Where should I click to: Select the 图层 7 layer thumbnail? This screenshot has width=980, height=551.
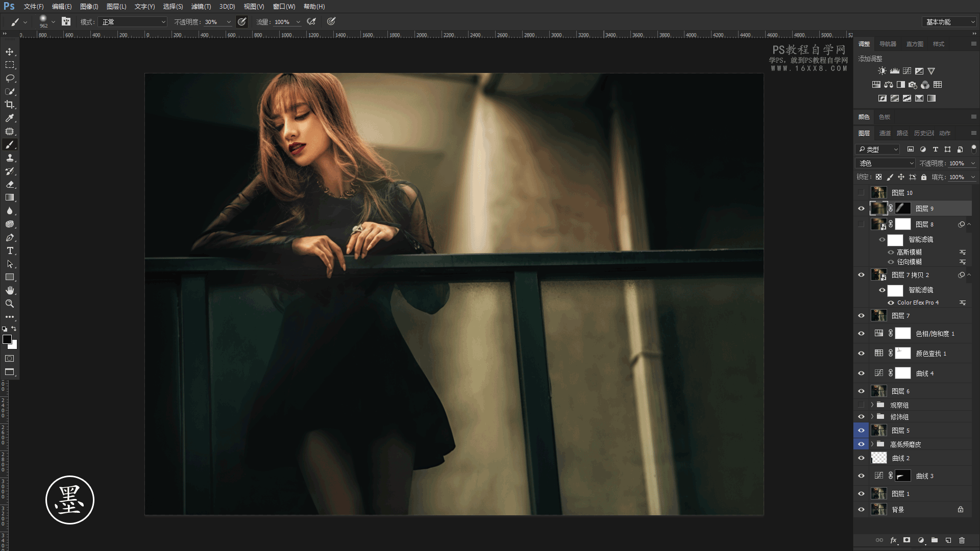pos(878,316)
